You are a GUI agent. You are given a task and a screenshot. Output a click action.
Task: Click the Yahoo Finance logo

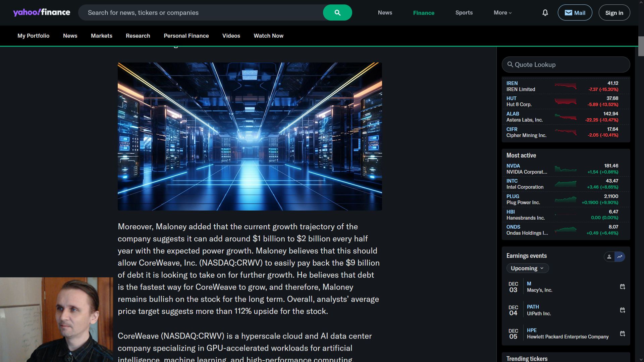pos(42,12)
